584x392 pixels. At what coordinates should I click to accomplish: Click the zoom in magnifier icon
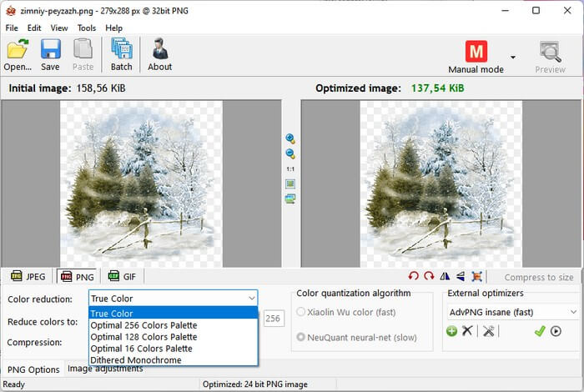pyautogui.click(x=290, y=138)
